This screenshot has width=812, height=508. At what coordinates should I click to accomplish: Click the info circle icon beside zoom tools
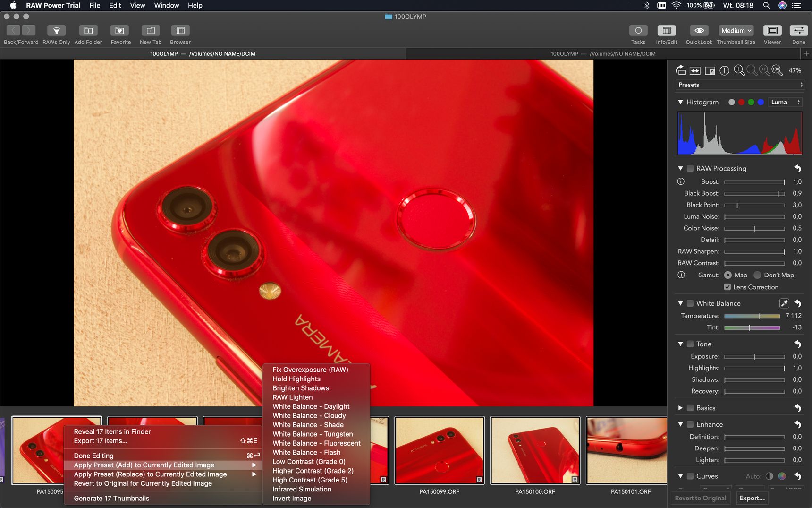725,70
